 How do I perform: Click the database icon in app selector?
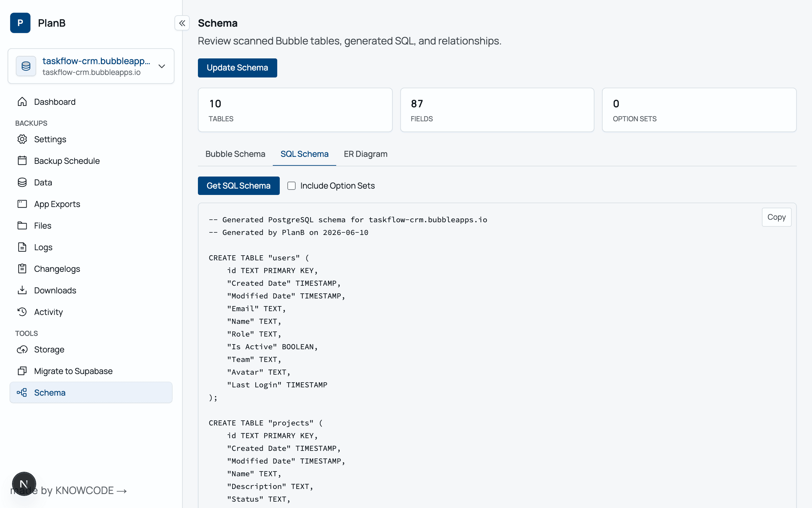pyautogui.click(x=26, y=66)
